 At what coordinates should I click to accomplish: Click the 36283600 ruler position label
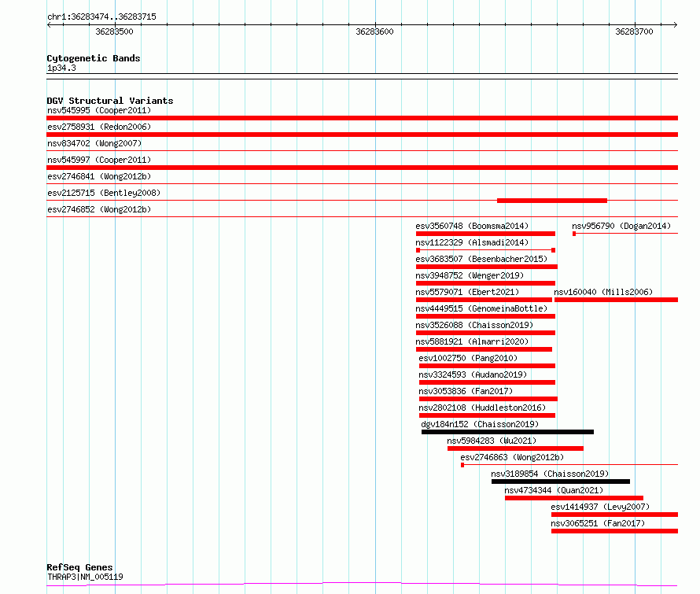click(374, 31)
